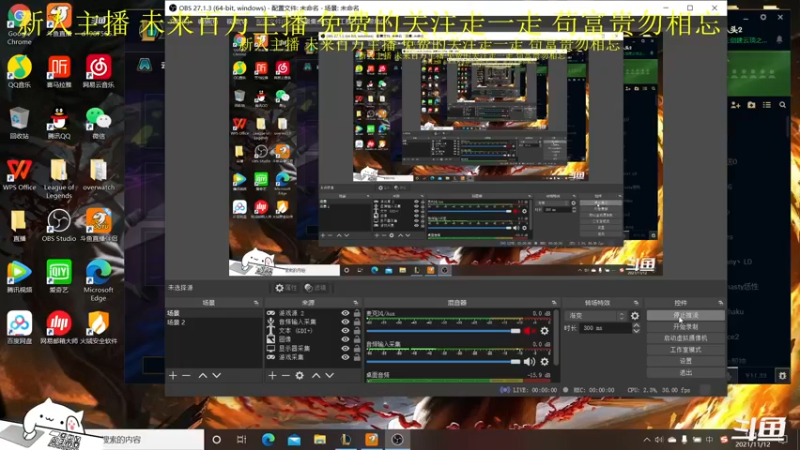Select the first scene 场景 in the scene list
Viewport: 800px width, 450px height.
point(214,313)
